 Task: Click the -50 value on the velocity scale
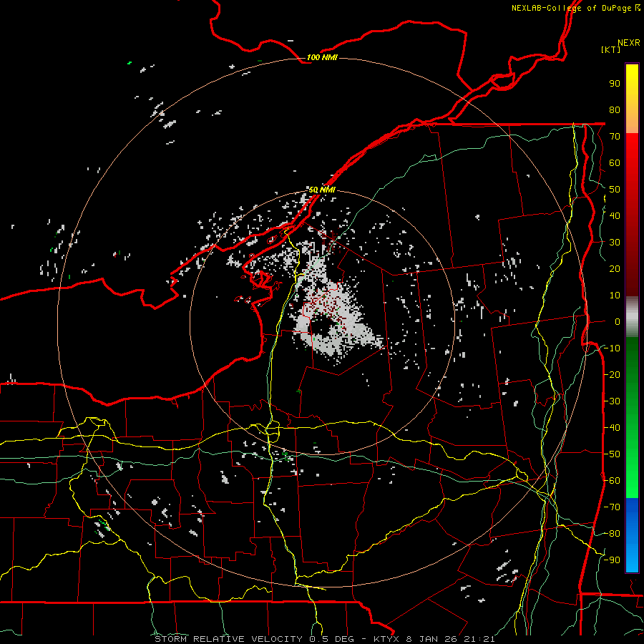612,454
